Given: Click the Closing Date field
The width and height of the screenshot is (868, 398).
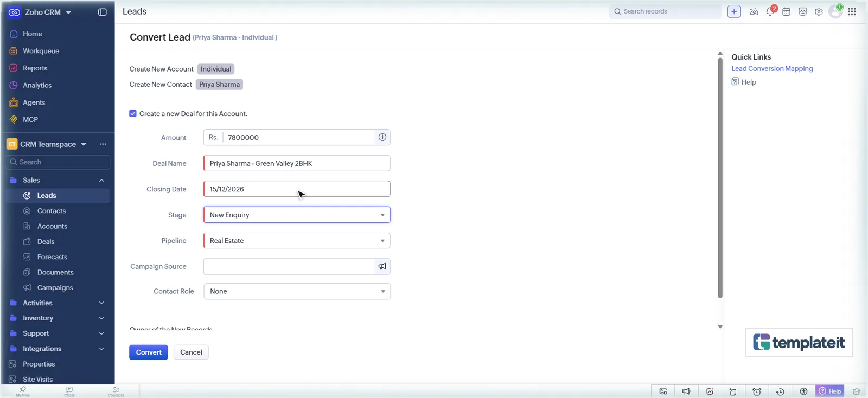Looking at the screenshot, I should 297,189.
